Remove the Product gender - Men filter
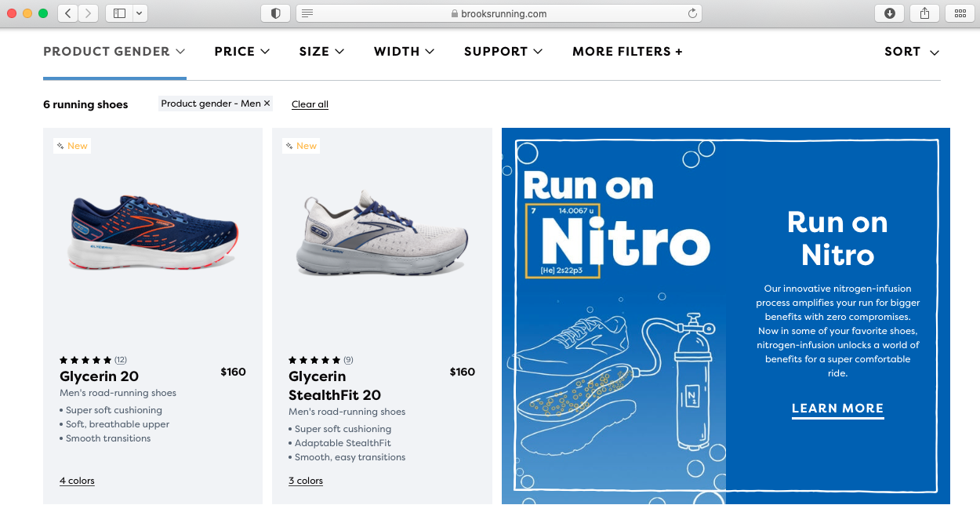 point(267,104)
